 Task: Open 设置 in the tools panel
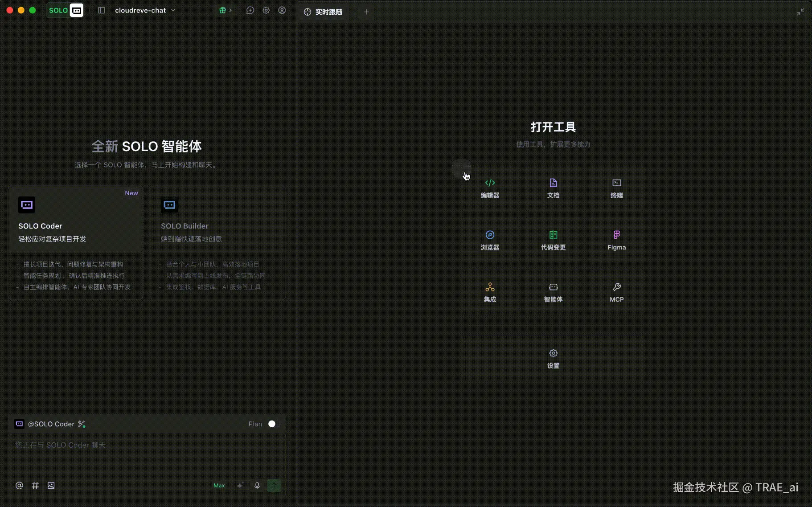tap(553, 359)
